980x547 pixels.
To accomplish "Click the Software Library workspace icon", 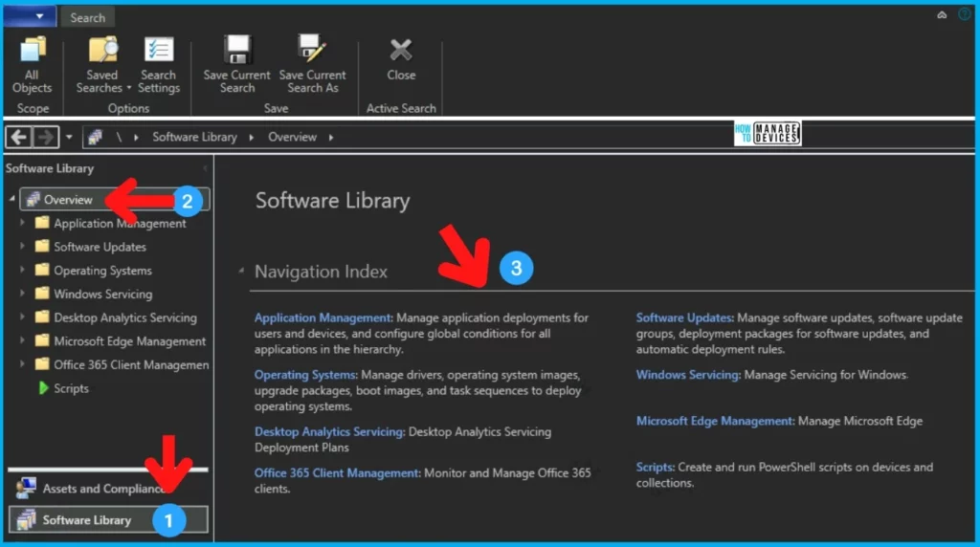I will tap(26, 519).
